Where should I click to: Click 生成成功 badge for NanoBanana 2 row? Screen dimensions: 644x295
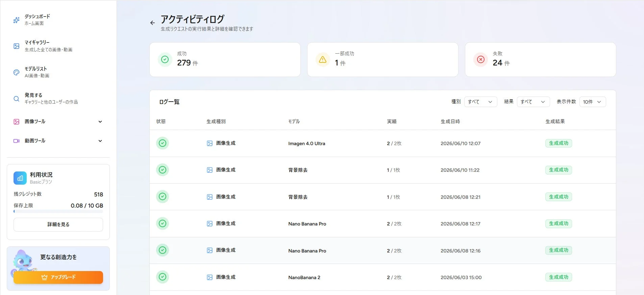point(559,277)
